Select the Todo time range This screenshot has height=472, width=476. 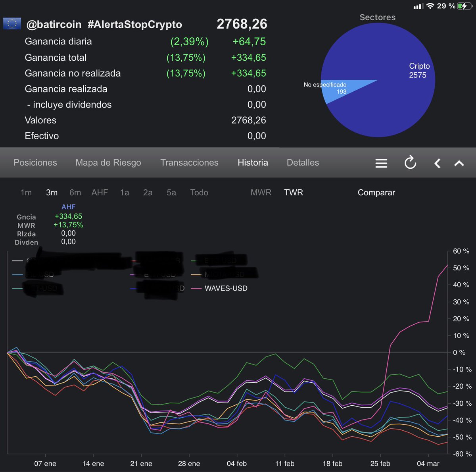[199, 193]
